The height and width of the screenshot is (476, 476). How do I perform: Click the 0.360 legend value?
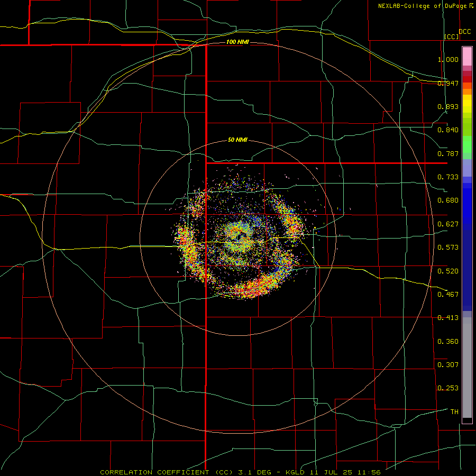448,342
